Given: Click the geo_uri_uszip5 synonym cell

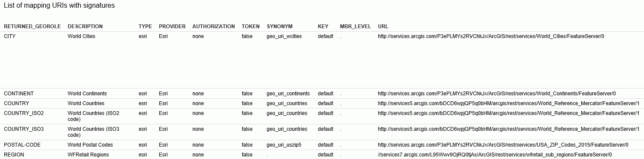Looking at the screenshot, I should 284,145.
